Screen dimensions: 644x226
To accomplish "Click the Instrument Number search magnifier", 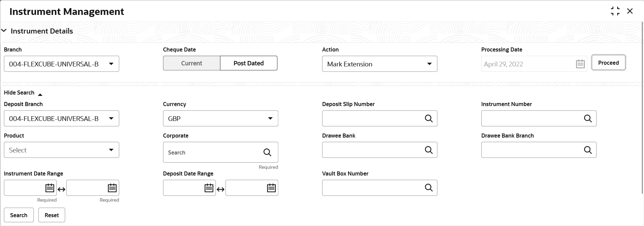I will (587, 118).
